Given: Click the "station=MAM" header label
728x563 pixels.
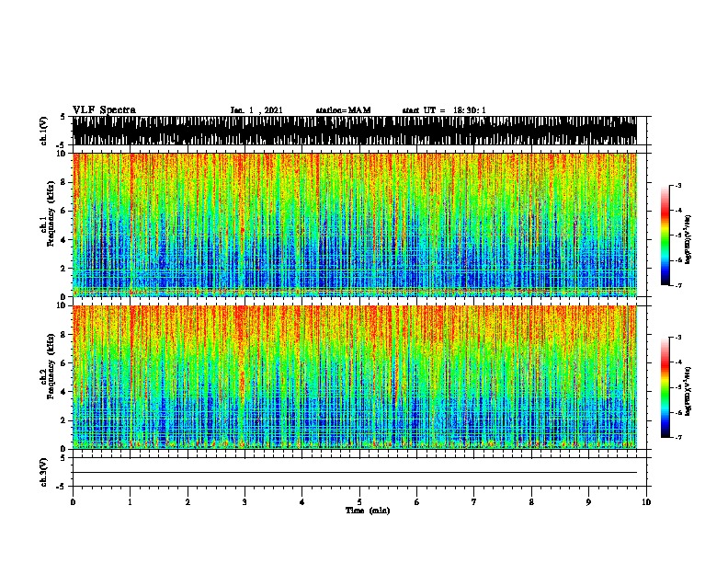Looking at the screenshot, I should pyautogui.click(x=343, y=110).
